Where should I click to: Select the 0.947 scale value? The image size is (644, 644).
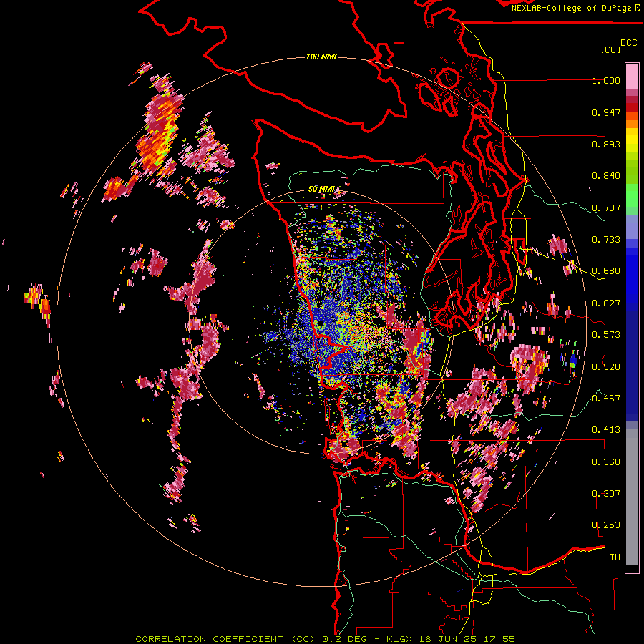606,112
